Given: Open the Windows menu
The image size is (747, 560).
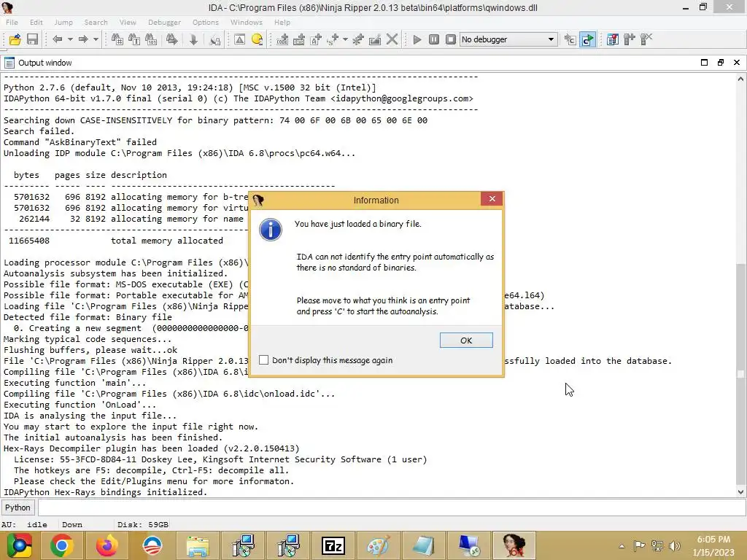Looking at the screenshot, I should (x=247, y=23).
